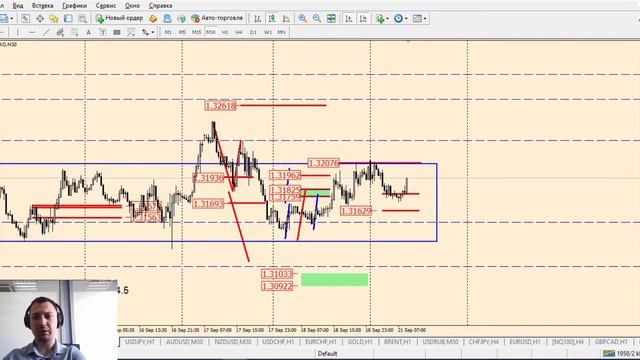Open the NZDUSD,M30 chart tab
The height and width of the screenshot is (360, 640).
tap(233, 342)
